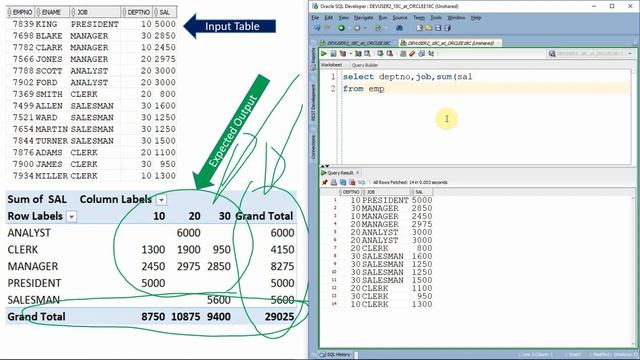Image resolution: width=640 pixels, height=360 pixels.
Task: Click the DEPTNO column header in Query Result
Action: [351, 192]
